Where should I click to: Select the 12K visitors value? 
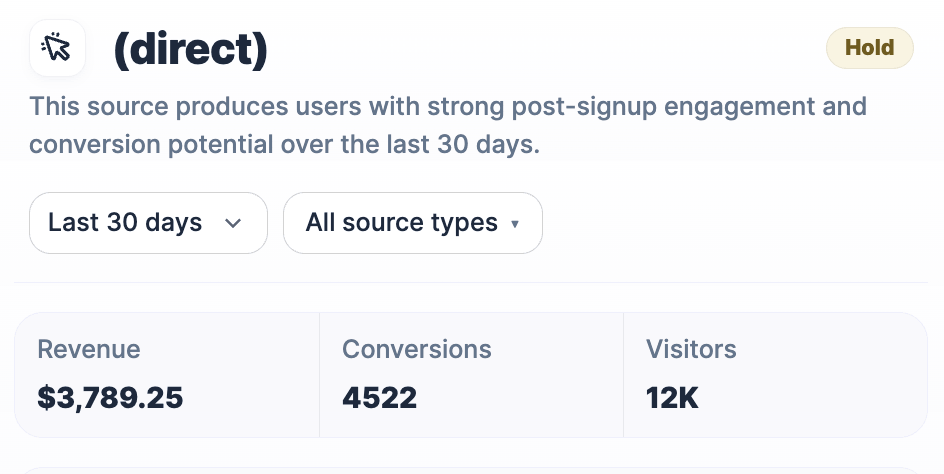point(672,398)
